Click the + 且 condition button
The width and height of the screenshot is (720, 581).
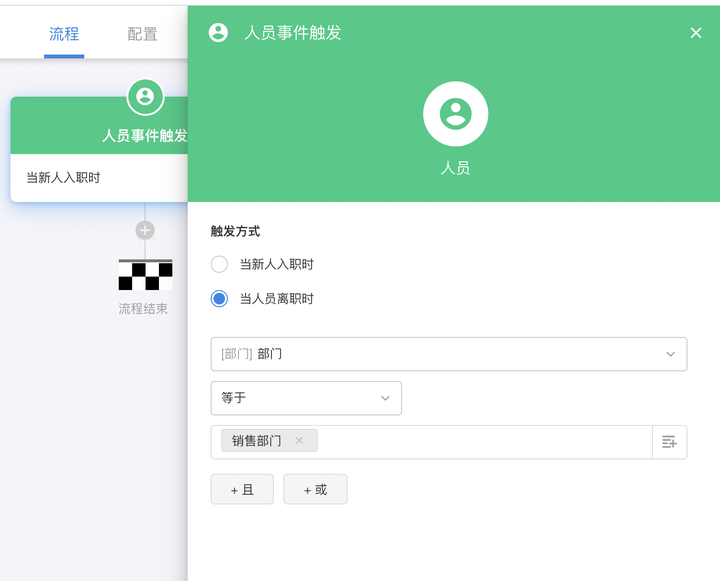tap(242, 490)
